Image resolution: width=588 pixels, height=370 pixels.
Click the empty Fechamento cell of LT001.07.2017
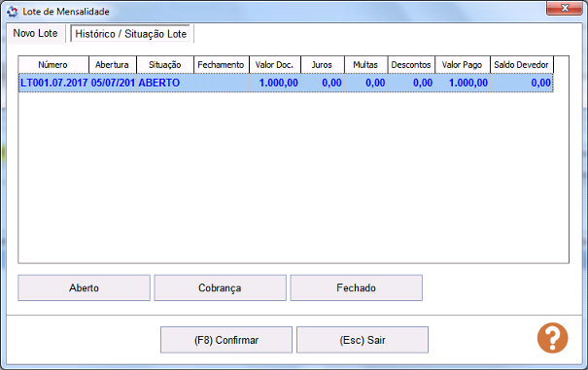click(222, 83)
